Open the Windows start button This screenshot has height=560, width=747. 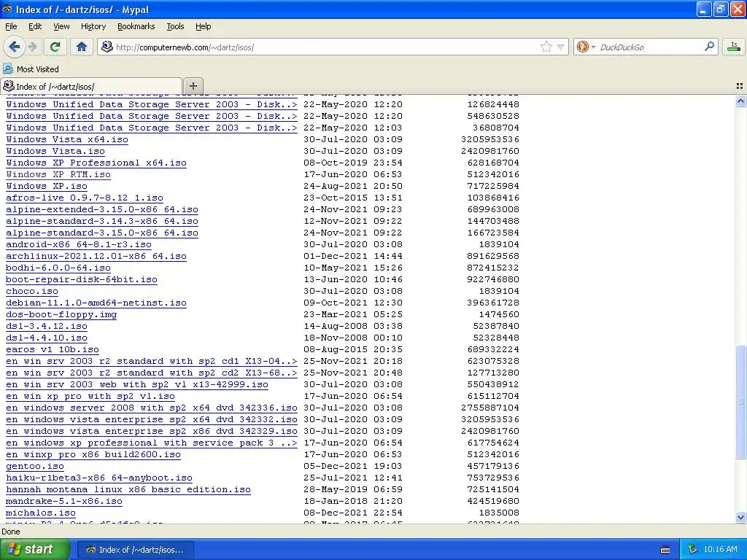point(35,549)
